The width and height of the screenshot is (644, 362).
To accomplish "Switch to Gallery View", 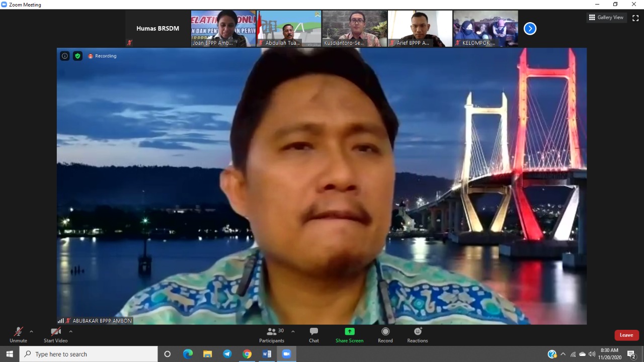I will (606, 18).
